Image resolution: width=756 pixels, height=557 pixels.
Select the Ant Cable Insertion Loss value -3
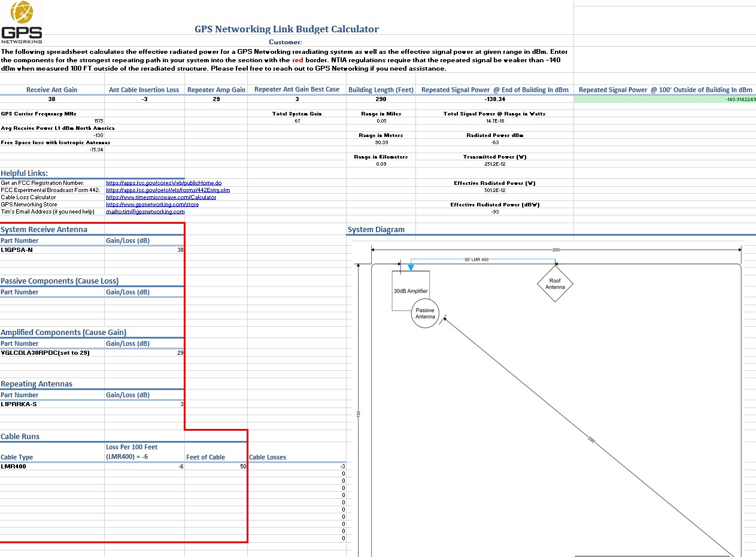144,99
